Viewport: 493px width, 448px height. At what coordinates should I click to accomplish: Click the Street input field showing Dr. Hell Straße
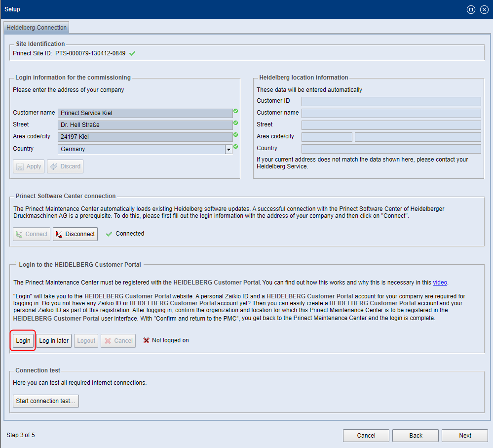pyautogui.click(x=143, y=124)
